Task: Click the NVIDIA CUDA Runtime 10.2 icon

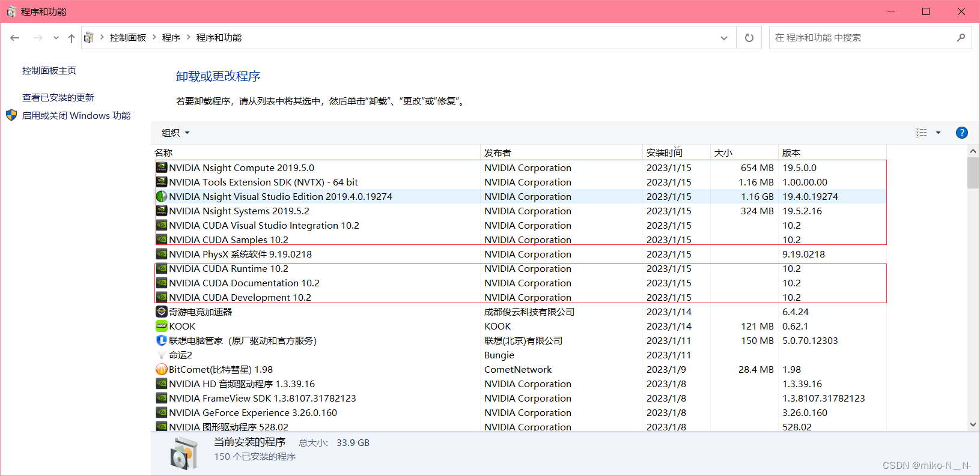Action: [x=161, y=268]
